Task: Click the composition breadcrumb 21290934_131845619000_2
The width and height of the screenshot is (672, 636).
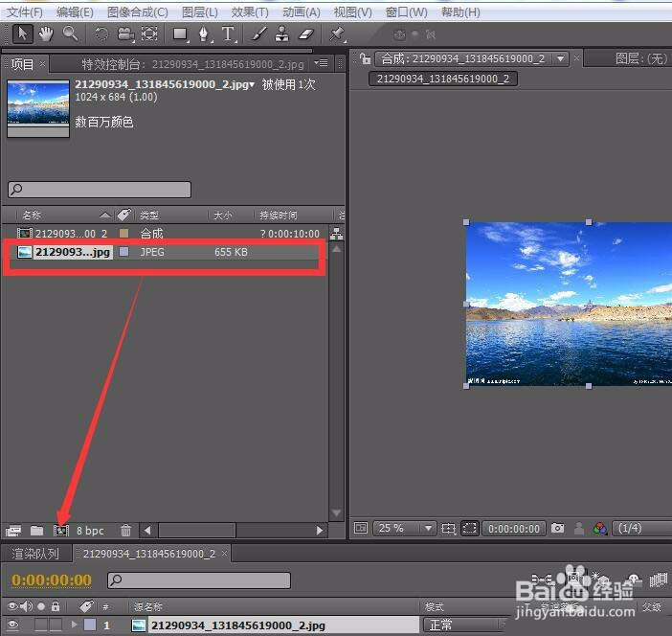Action: point(442,79)
